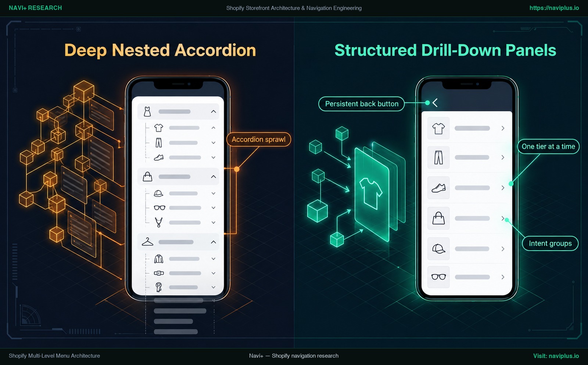The height and width of the screenshot is (365, 588).
Task: Choose the scarf icon in the accordion list
Action: tap(159, 287)
